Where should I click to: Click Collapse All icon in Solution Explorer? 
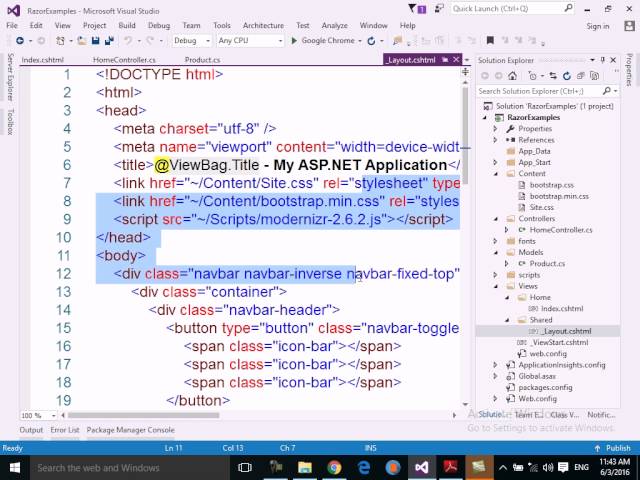point(580,76)
